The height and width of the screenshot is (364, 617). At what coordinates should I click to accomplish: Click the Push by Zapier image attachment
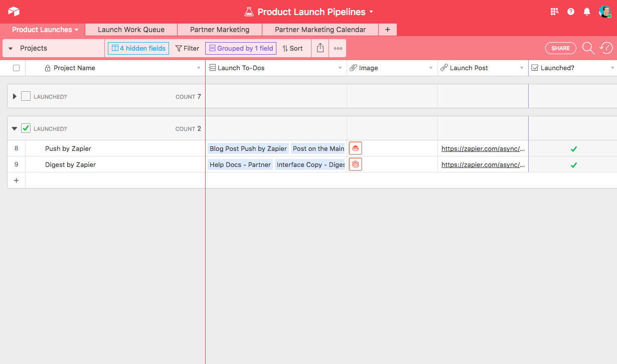[355, 148]
